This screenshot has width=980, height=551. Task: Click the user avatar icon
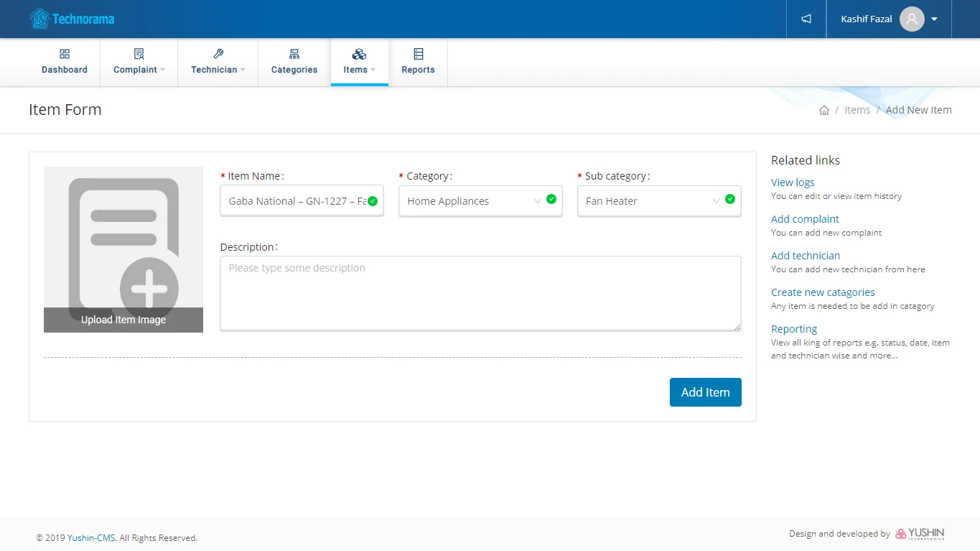point(911,19)
